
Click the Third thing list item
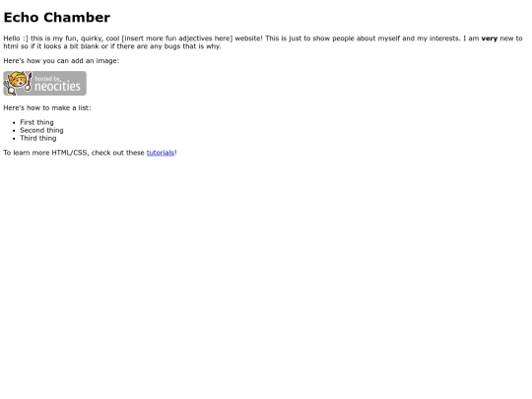38,138
